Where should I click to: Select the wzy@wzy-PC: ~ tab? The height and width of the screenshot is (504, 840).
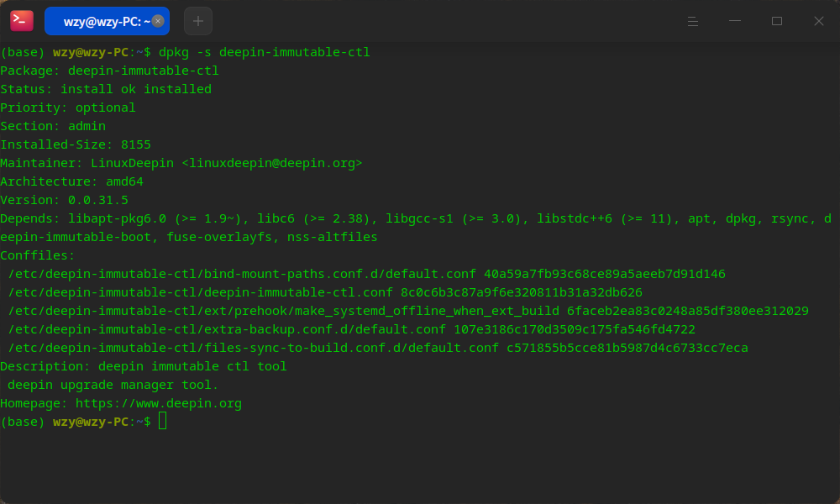pyautogui.click(x=108, y=21)
